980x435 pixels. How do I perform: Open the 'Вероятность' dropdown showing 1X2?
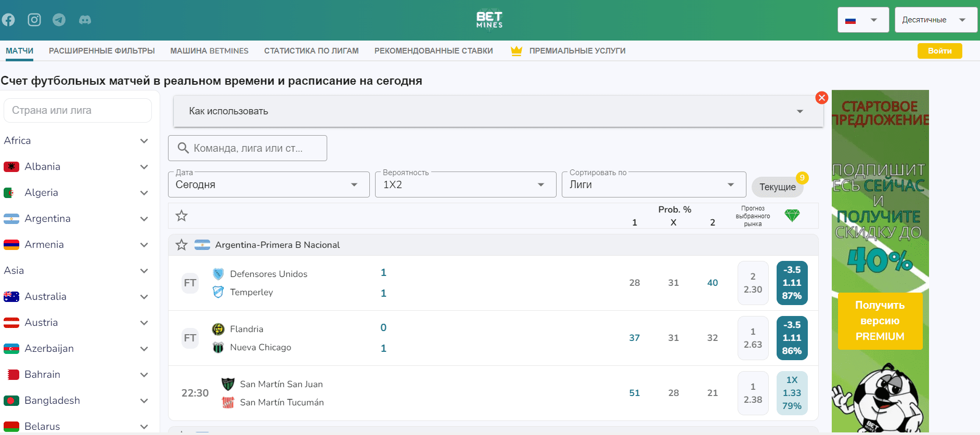[x=465, y=184]
